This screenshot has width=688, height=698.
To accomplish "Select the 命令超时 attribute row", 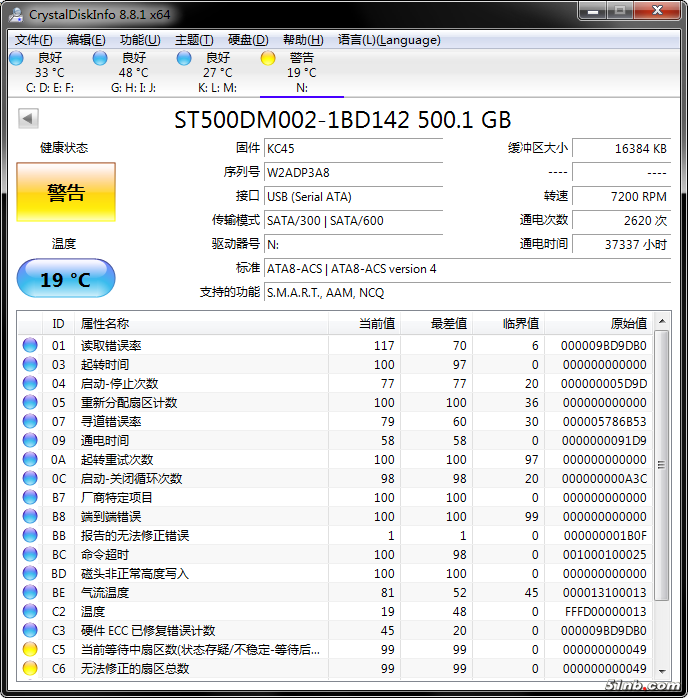I will 335,554.
